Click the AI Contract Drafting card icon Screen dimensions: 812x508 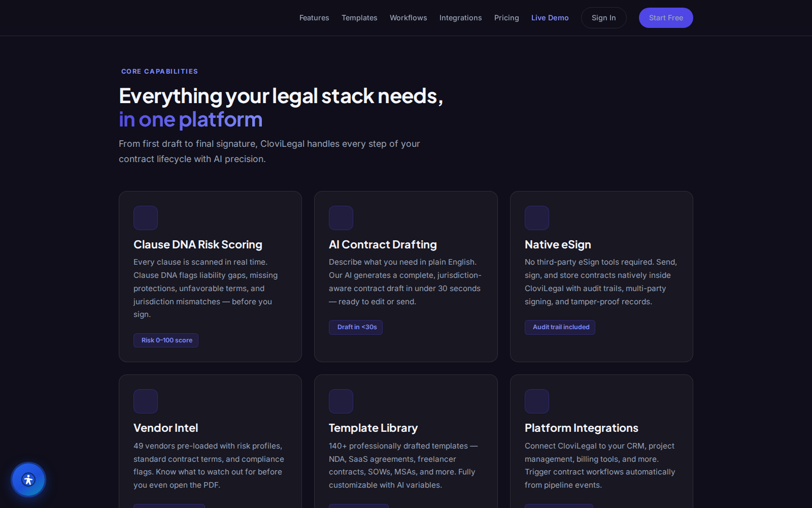click(x=341, y=218)
